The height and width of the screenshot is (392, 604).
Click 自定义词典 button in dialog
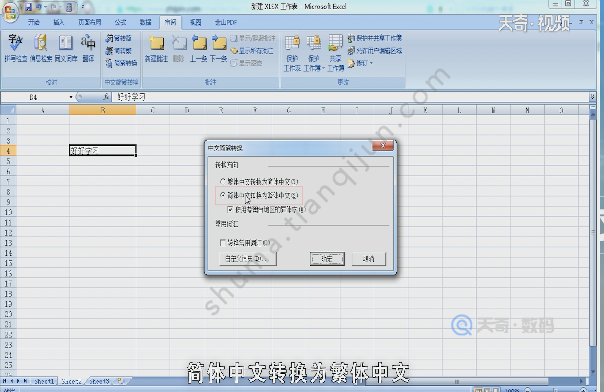pyautogui.click(x=248, y=259)
